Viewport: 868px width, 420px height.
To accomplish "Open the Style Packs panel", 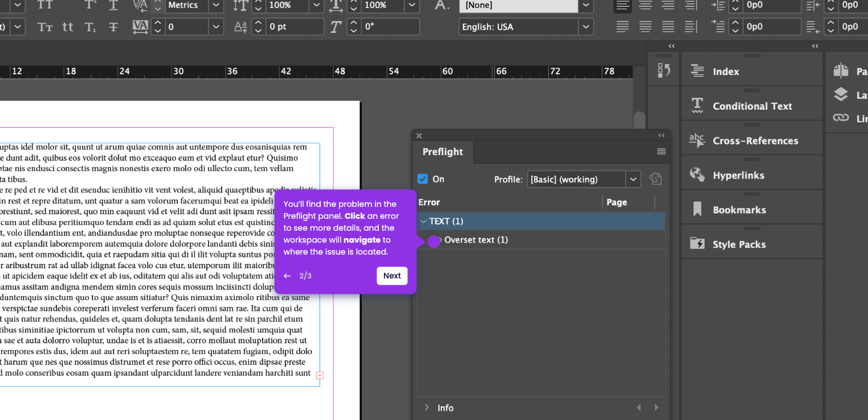I will coord(738,244).
